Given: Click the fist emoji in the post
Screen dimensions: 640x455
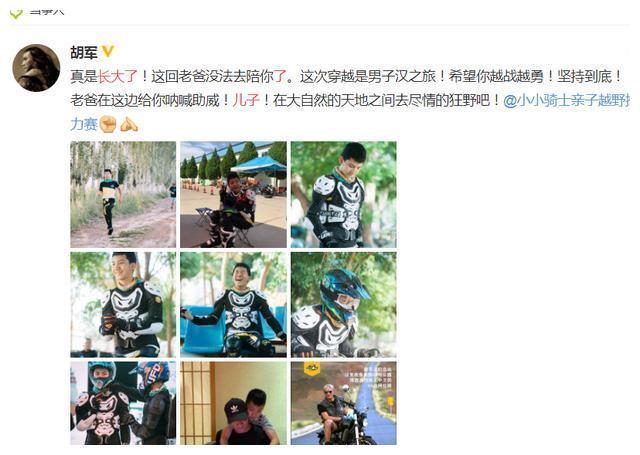Looking at the screenshot, I should (x=108, y=124).
